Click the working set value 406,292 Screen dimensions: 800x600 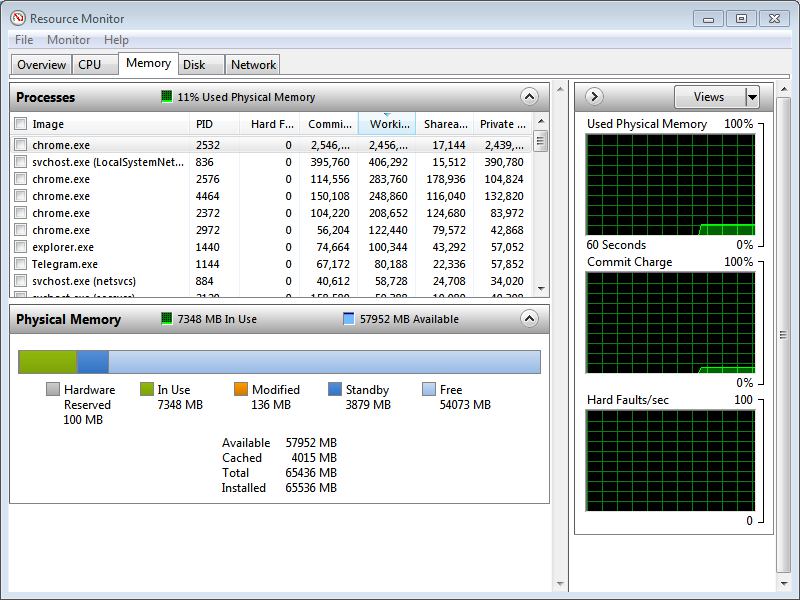click(388, 162)
